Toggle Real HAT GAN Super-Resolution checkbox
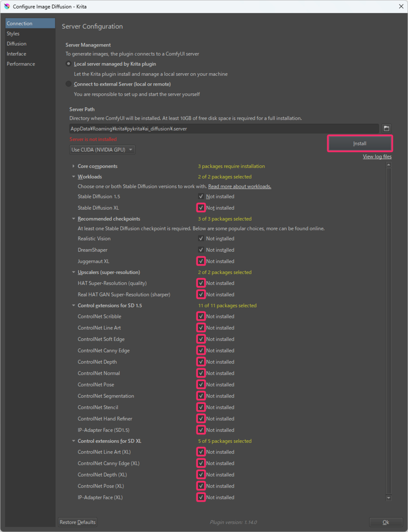 [x=201, y=294]
